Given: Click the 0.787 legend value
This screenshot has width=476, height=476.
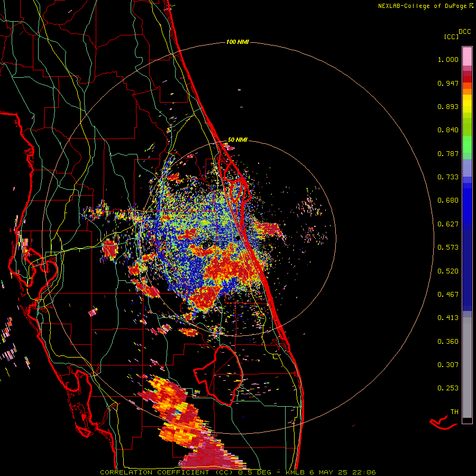Looking at the screenshot, I should pyautogui.click(x=448, y=153).
